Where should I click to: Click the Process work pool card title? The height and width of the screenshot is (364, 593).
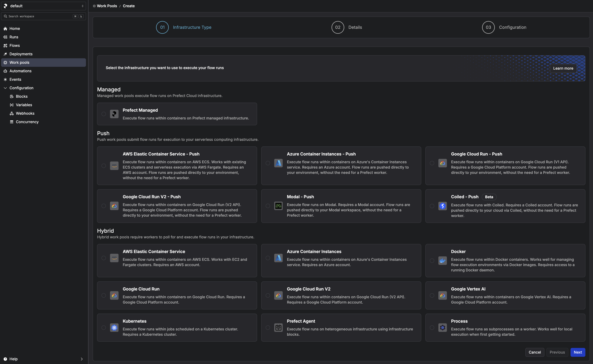[459, 321]
